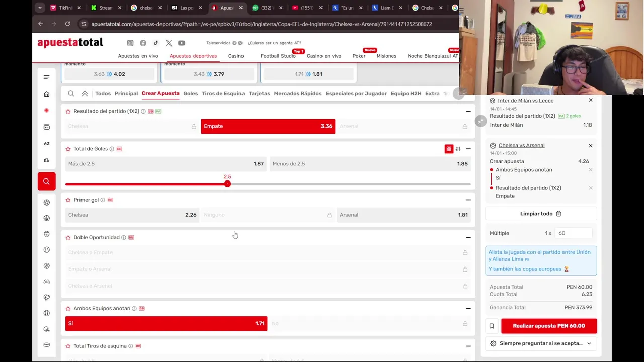Click the browser address bar URL

(x=262, y=24)
